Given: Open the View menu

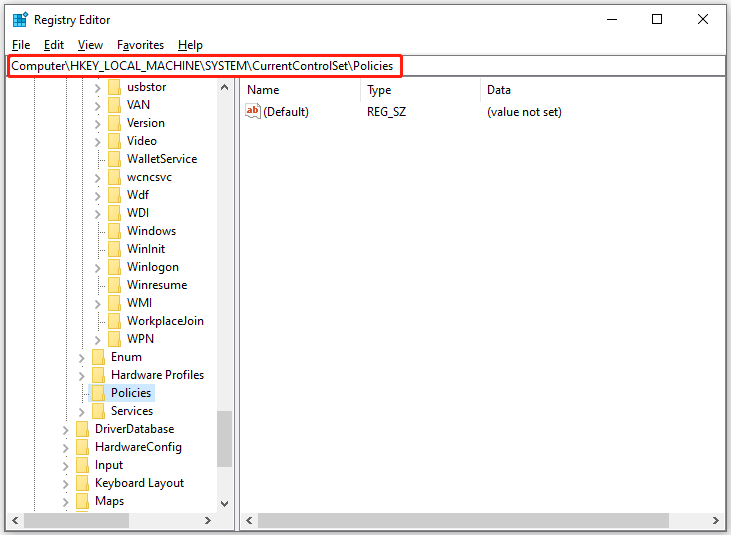Looking at the screenshot, I should point(90,45).
